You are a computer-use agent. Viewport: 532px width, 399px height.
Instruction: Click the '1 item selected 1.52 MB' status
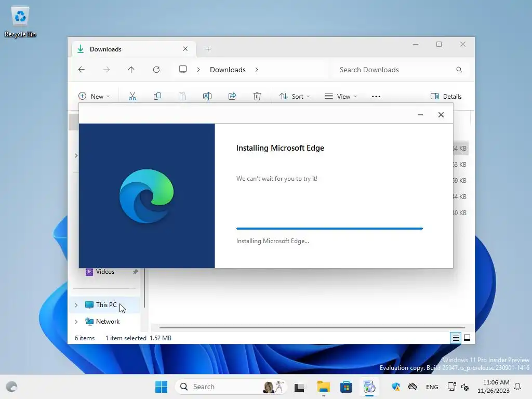pos(138,338)
